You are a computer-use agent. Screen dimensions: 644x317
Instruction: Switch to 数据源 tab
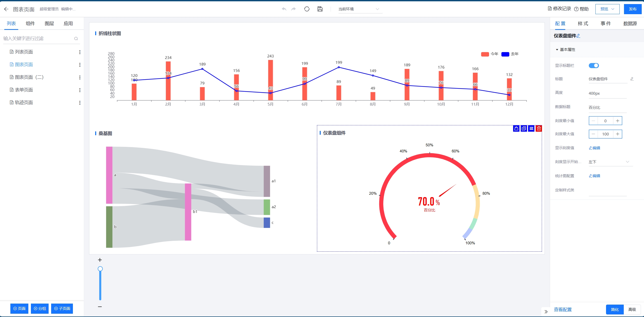coord(630,24)
